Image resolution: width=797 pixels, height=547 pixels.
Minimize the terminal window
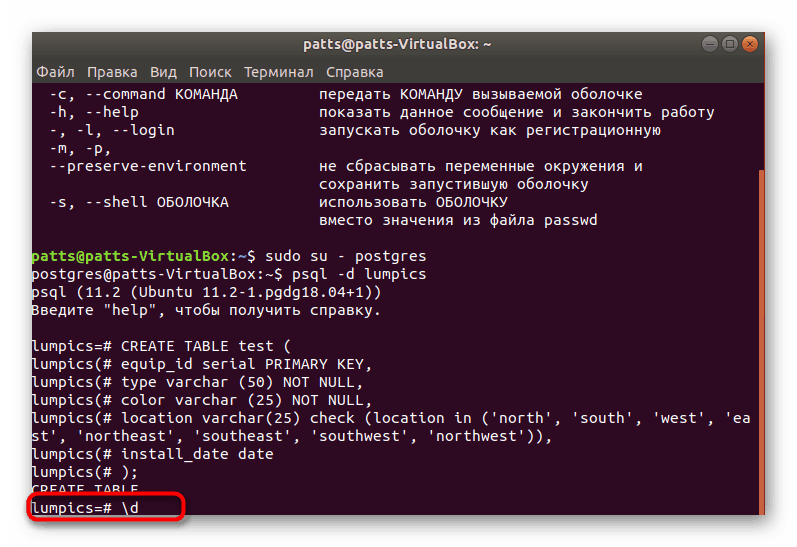coord(710,44)
